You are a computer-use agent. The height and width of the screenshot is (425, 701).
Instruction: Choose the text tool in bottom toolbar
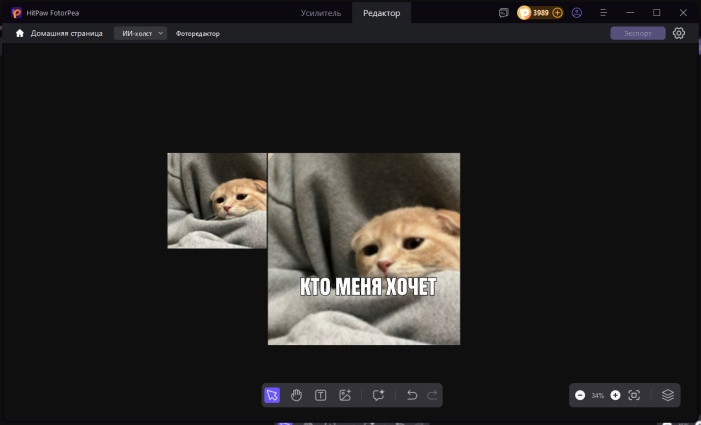(321, 395)
